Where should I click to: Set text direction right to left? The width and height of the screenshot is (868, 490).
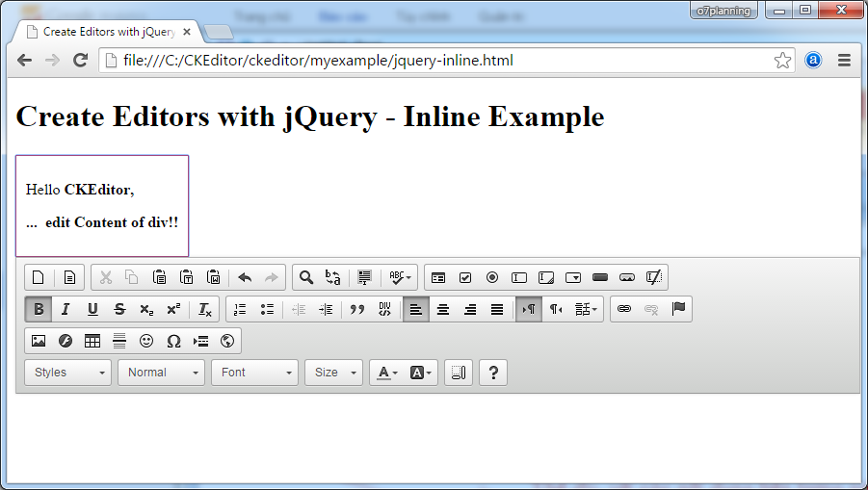pos(556,309)
